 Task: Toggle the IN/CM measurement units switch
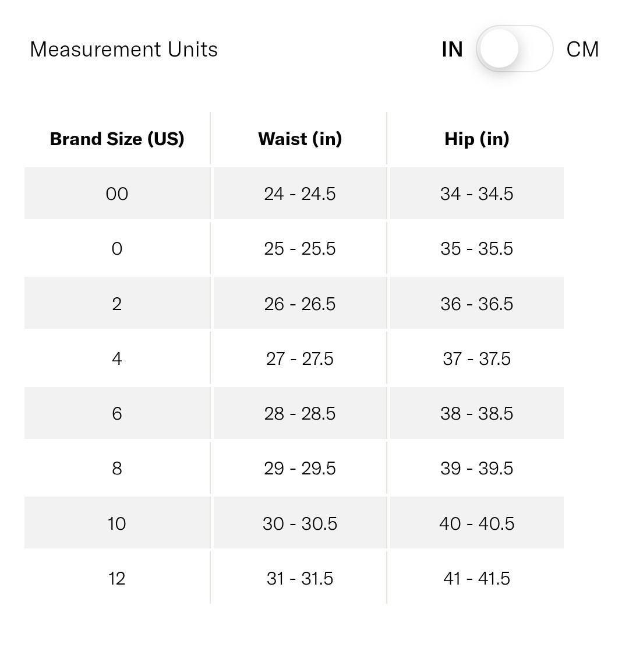pos(514,49)
